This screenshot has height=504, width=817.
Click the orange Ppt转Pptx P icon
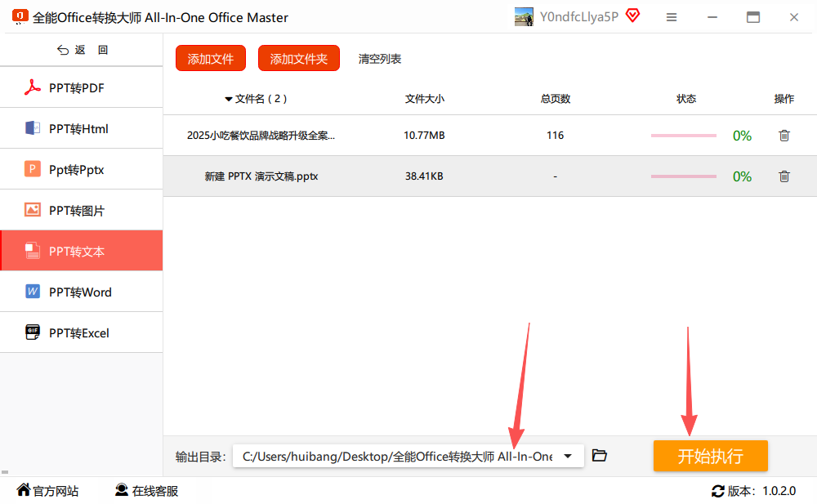tap(33, 169)
